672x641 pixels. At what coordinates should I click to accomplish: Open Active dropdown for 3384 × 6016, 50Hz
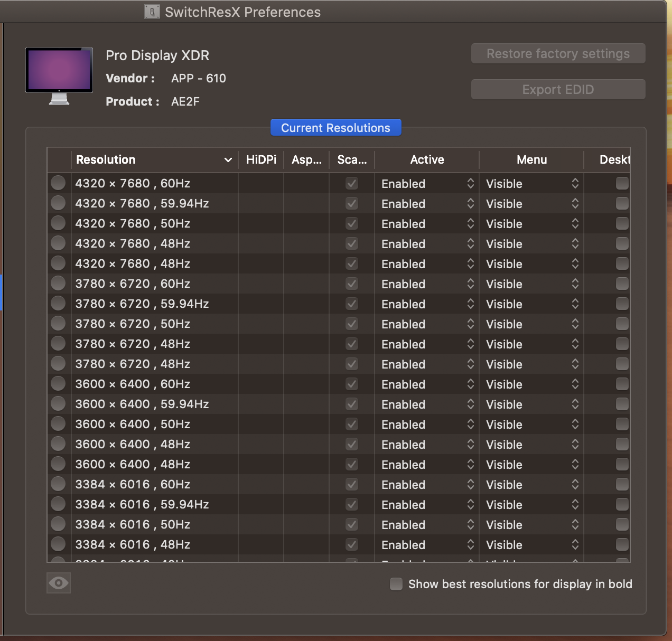pos(427,524)
